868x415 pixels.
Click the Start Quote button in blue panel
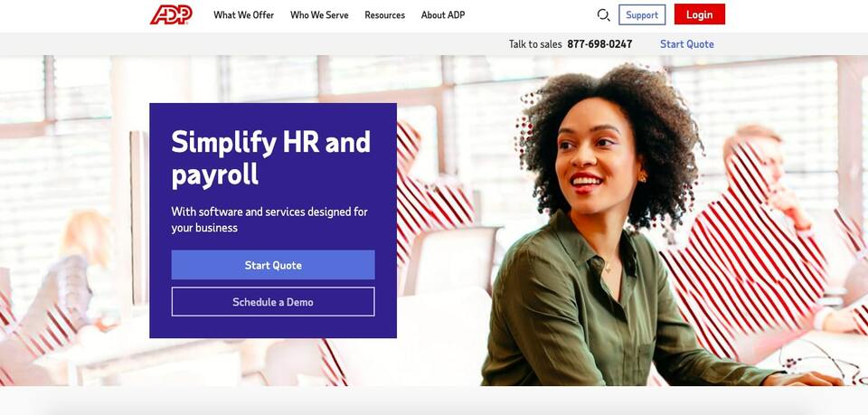coord(273,265)
